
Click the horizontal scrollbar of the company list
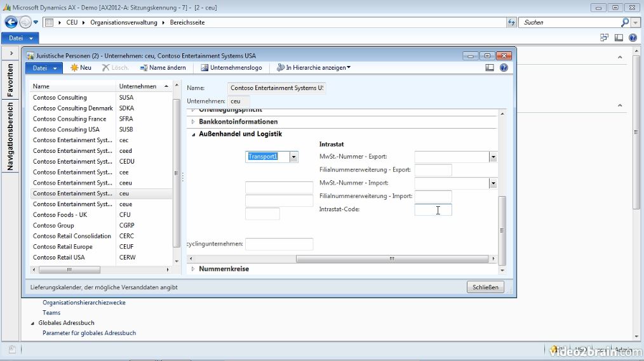pyautogui.click(x=69, y=270)
